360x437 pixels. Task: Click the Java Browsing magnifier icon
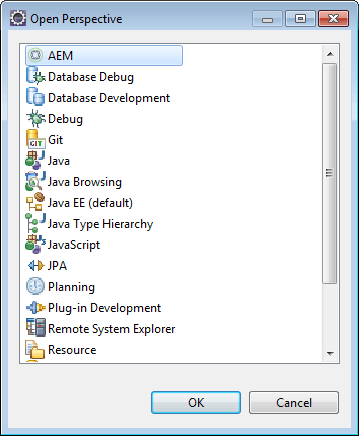pyautogui.click(x=35, y=181)
